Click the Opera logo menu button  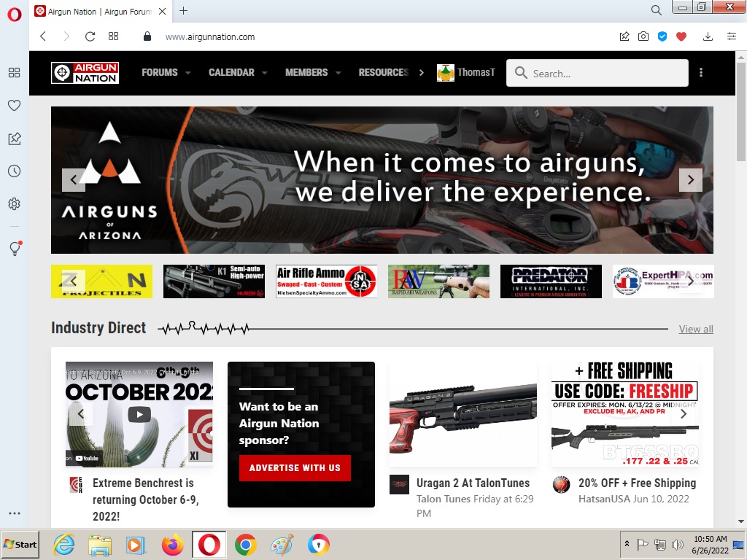point(15,15)
